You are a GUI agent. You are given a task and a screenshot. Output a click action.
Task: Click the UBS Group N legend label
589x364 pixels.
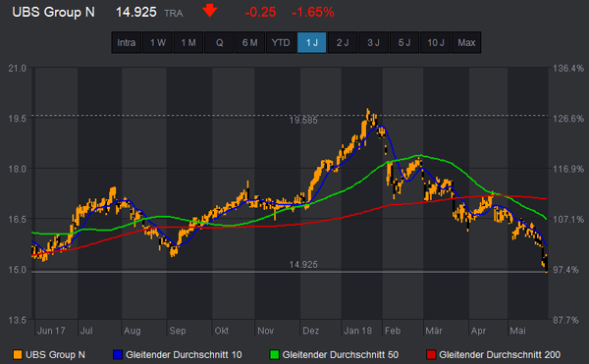[55, 354]
